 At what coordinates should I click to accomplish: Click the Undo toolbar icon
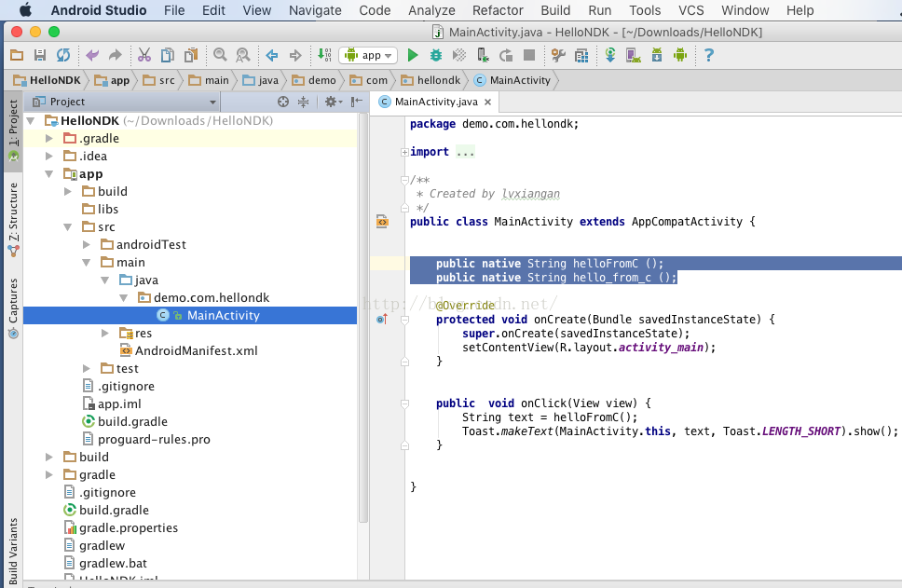click(x=92, y=55)
